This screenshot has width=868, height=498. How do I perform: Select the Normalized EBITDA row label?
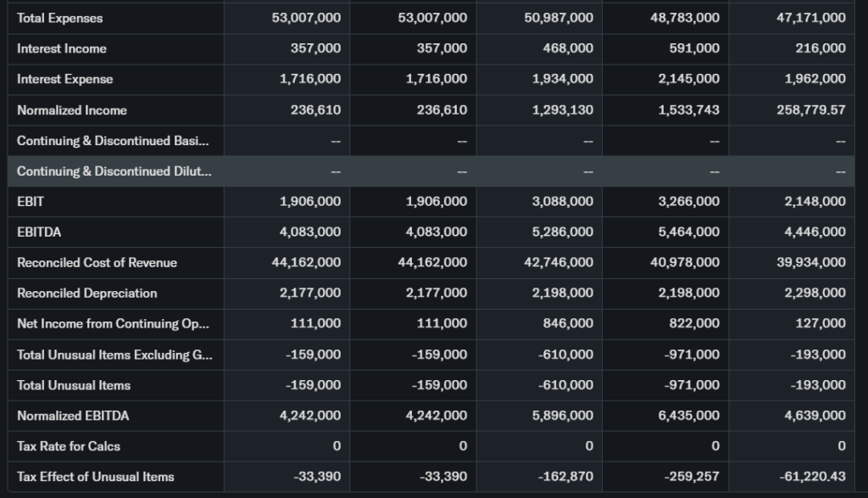coord(73,416)
